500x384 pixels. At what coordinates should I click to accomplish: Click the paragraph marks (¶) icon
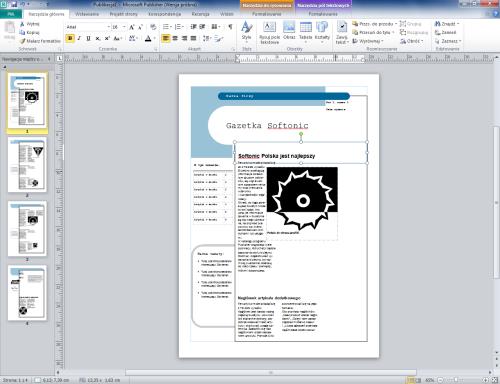coord(230,27)
